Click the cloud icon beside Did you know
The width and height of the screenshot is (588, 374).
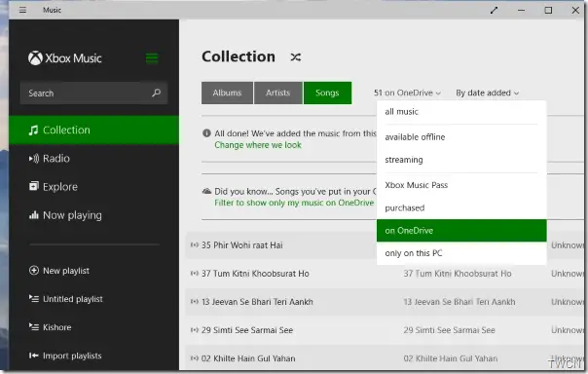pyautogui.click(x=206, y=191)
